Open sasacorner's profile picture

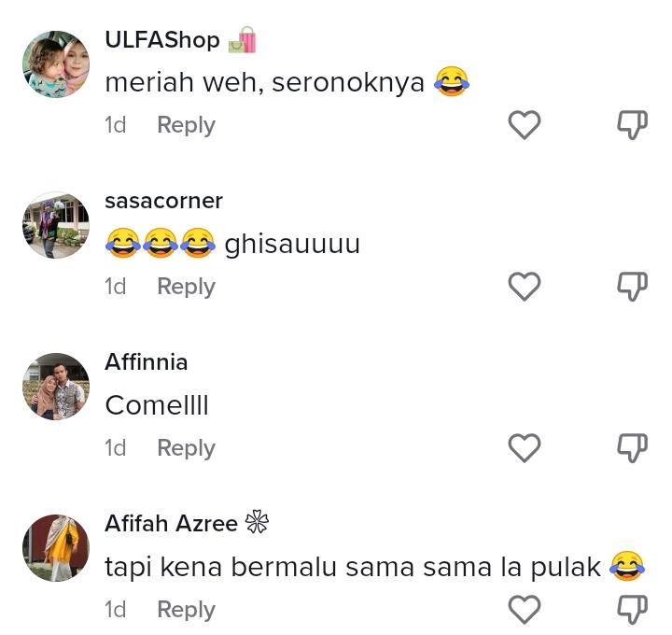click(56, 226)
